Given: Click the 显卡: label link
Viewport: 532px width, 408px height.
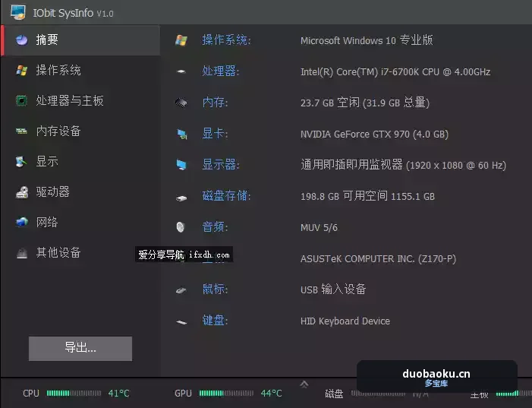Looking at the screenshot, I should [x=215, y=134].
